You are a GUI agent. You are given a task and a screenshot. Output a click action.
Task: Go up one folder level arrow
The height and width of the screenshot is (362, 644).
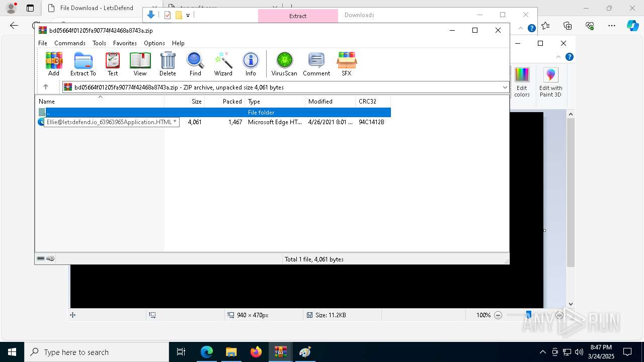tap(45, 87)
